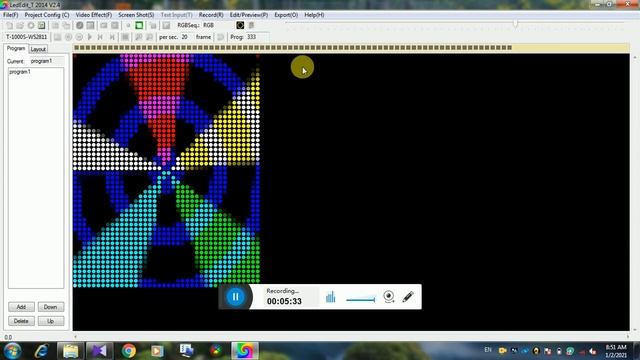The height and width of the screenshot is (360, 640).
Task: Click the yellow frame timeline strip
Action: pyautogui.click(x=351, y=48)
